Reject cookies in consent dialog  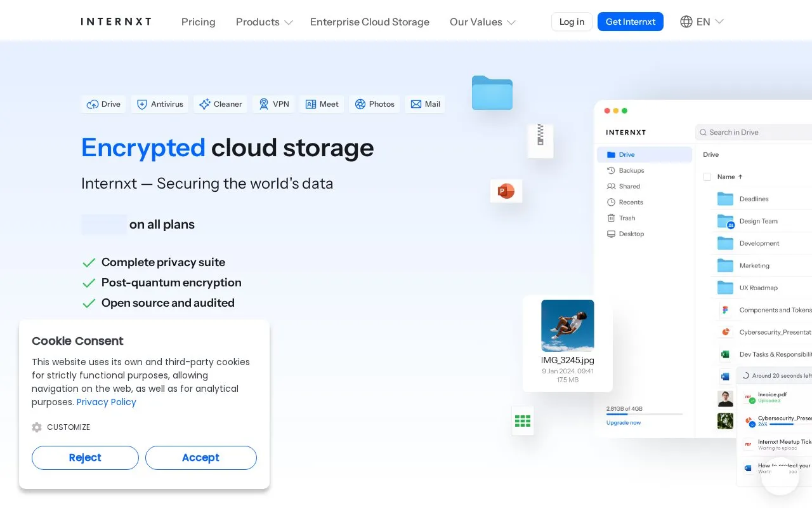click(x=85, y=458)
